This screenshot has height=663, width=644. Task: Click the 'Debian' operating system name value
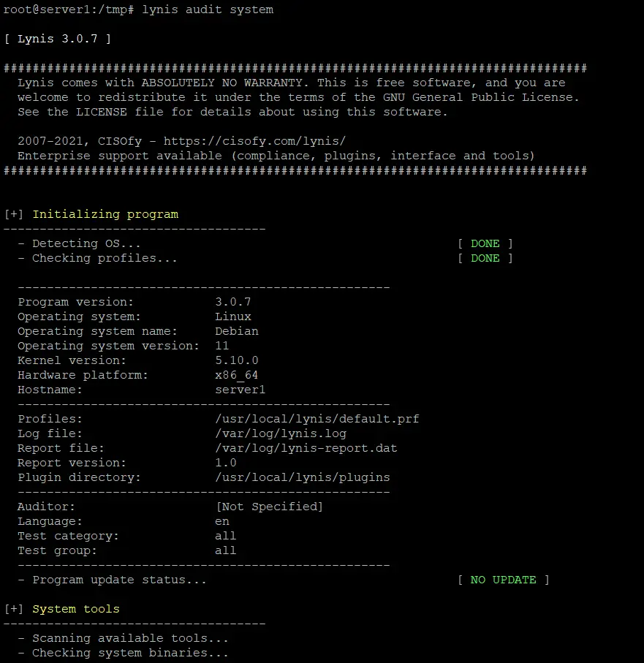(x=237, y=331)
